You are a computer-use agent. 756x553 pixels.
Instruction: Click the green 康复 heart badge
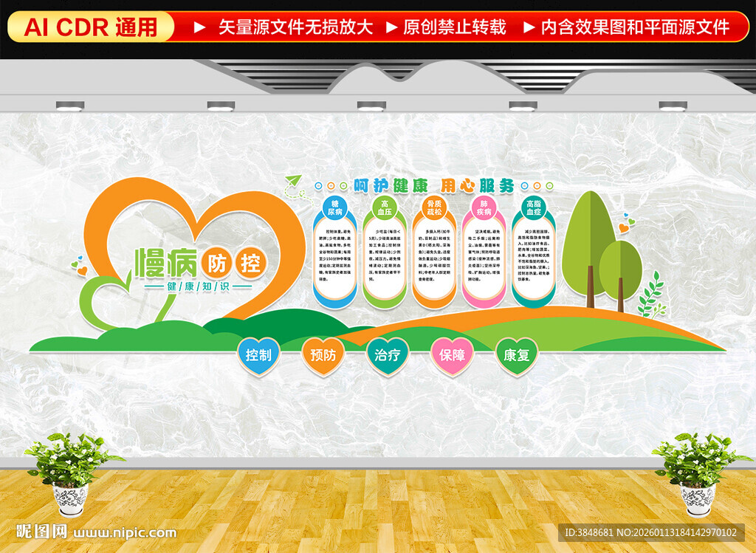516,356
